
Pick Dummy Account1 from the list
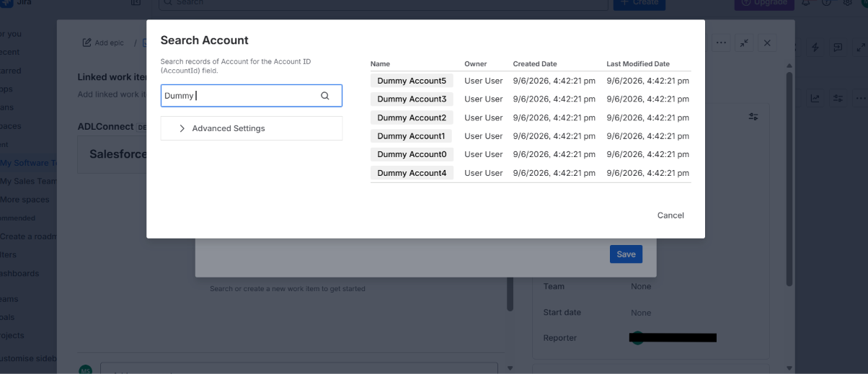pyautogui.click(x=411, y=136)
